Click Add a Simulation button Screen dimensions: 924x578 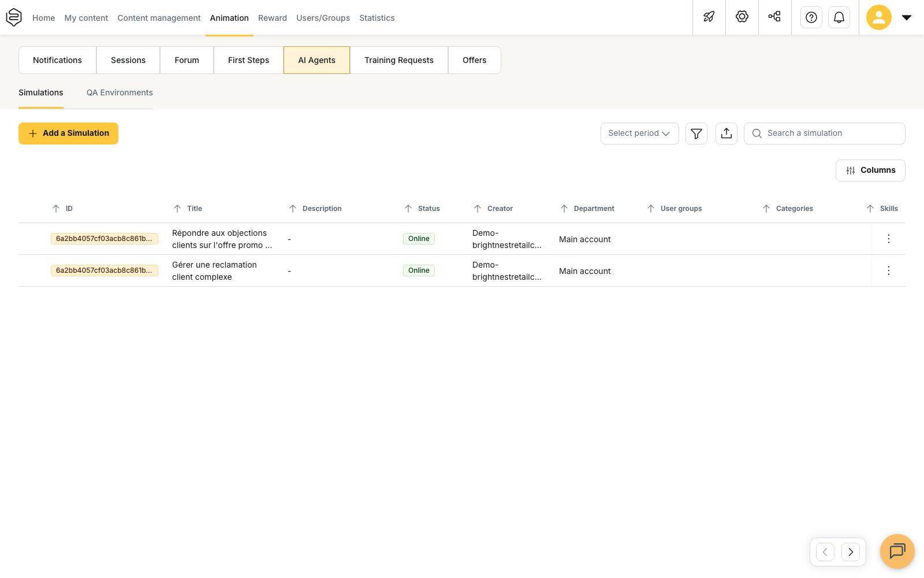pyautogui.click(x=68, y=134)
